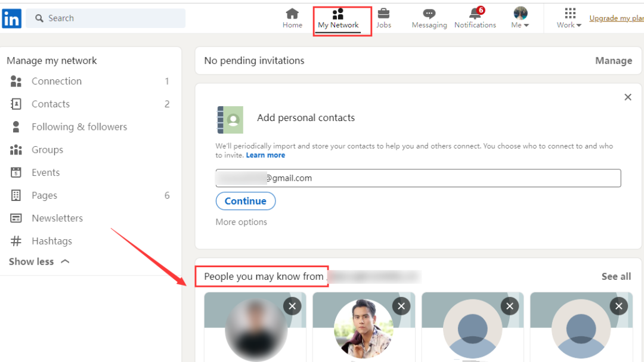Expand the Me profile dropdown
Screen dimensions: 644x362
[x=520, y=18]
